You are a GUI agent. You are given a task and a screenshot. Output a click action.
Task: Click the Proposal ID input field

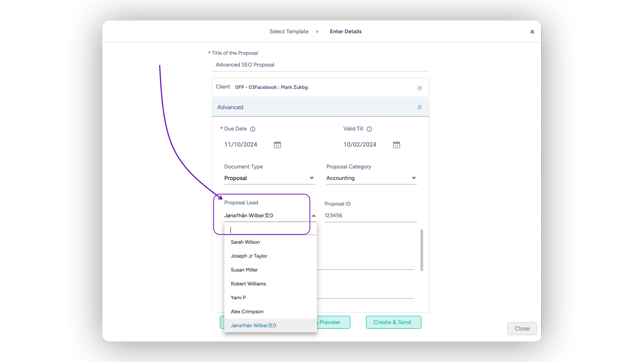370,216
